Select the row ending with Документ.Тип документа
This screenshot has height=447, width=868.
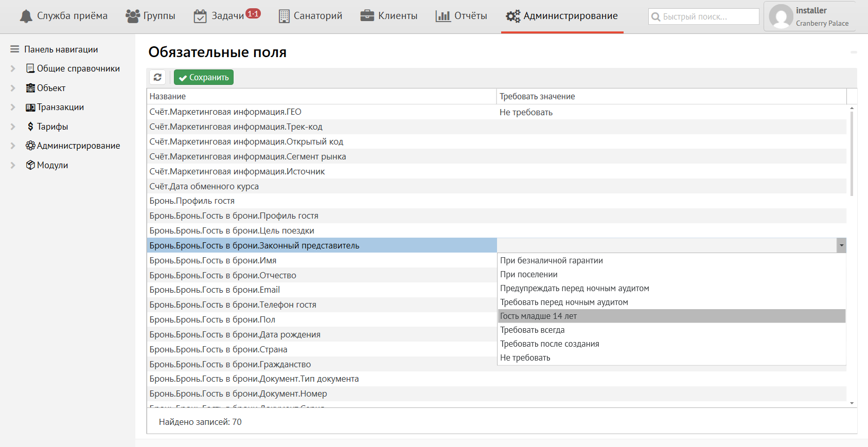point(497,379)
